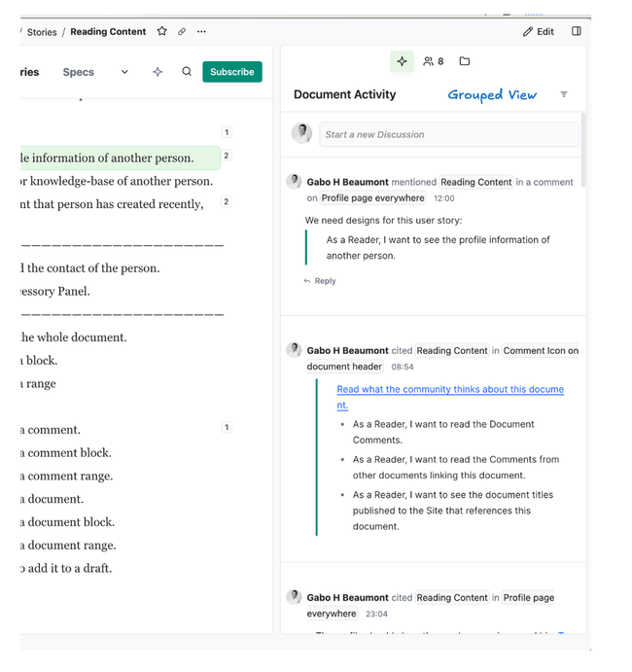Click the green Subscribe button
632x672 pixels.
point(232,72)
